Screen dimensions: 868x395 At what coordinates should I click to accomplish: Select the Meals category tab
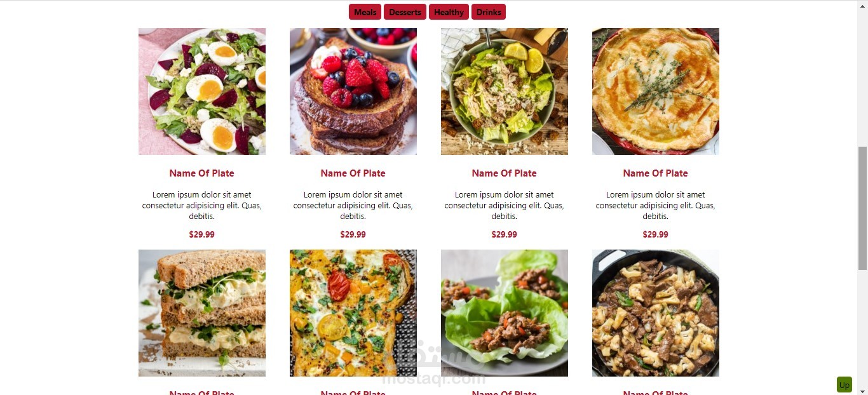[x=365, y=12]
